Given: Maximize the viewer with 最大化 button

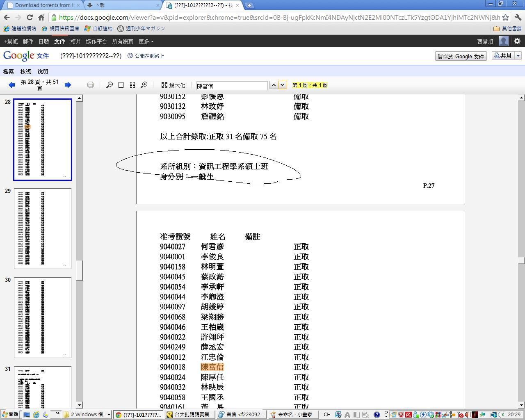Looking at the screenshot, I should pyautogui.click(x=173, y=85).
